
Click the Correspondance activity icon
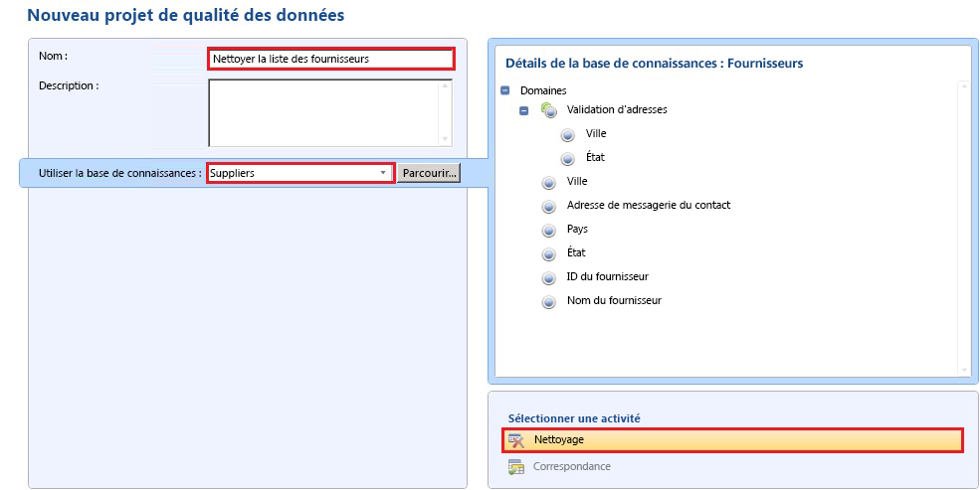pos(515,467)
